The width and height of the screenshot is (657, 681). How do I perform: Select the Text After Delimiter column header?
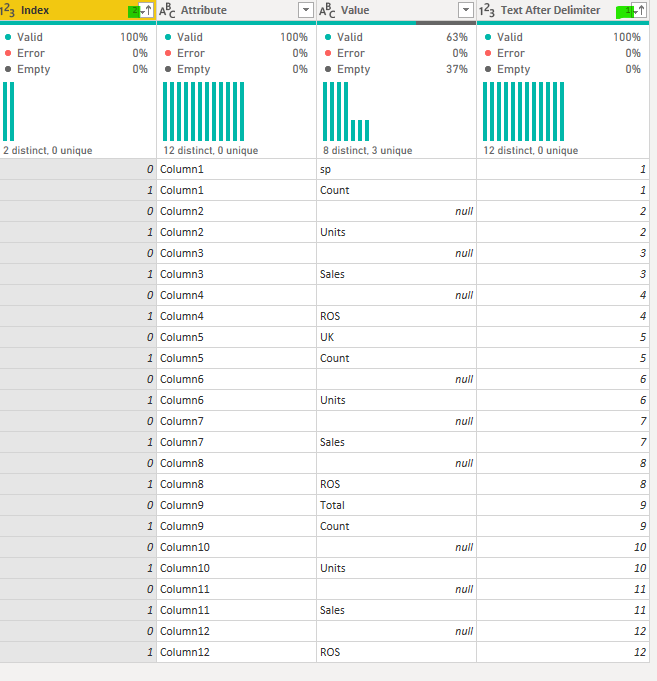pos(563,10)
